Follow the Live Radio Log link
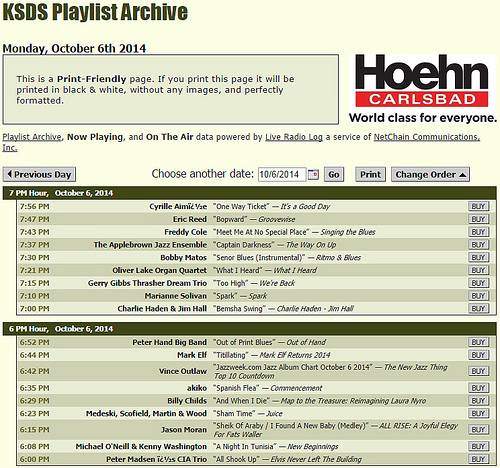 pyautogui.click(x=294, y=137)
